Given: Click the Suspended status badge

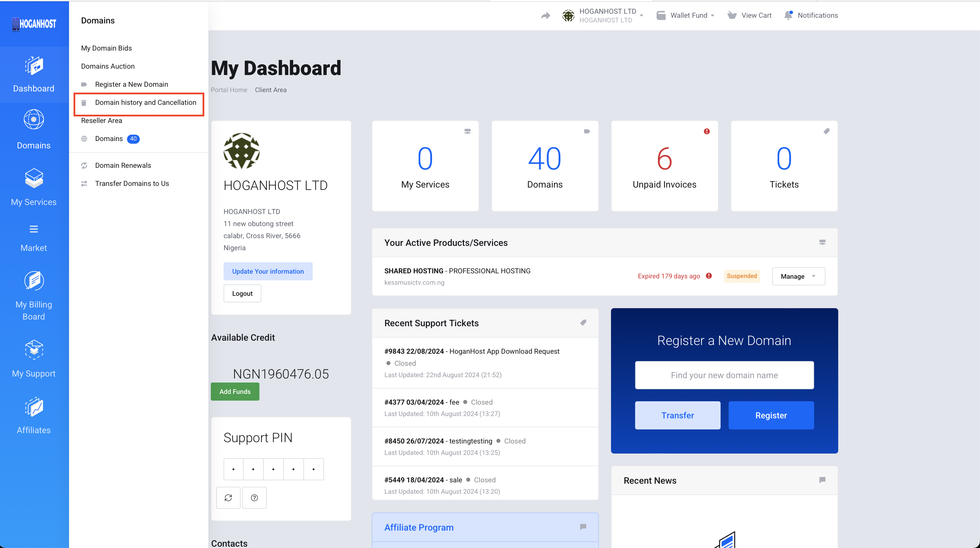Looking at the screenshot, I should coord(741,276).
